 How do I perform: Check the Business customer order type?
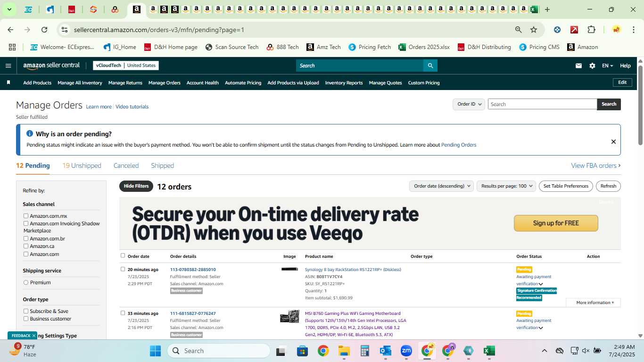pyautogui.click(x=26, y=319)
